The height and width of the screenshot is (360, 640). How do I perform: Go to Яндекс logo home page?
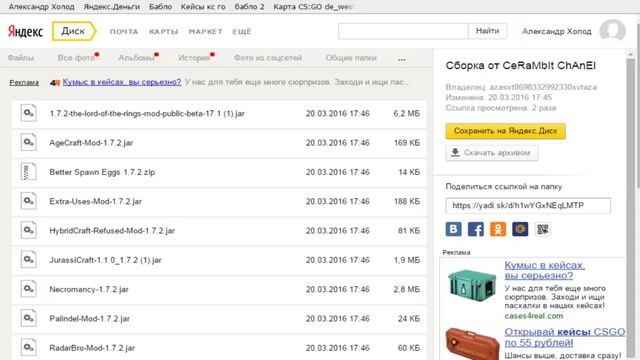point(25,31)
